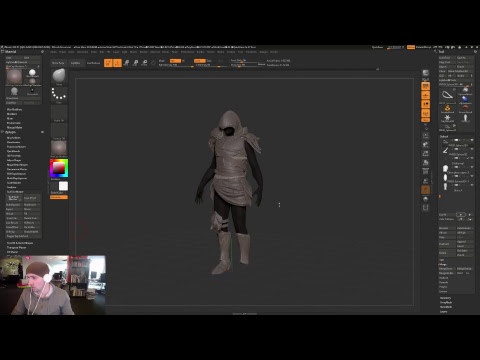
Task: Select the SimpleBrush tool thumbnail
Action: [447, 109]
